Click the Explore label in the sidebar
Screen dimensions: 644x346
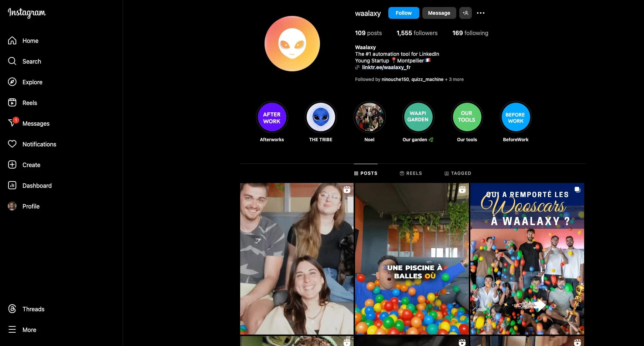(x=33, y=82)
